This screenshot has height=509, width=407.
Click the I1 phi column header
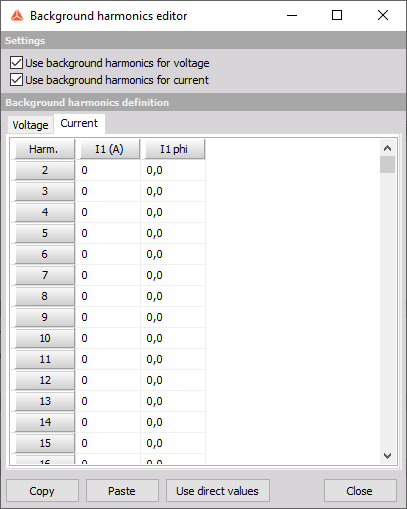175,149
